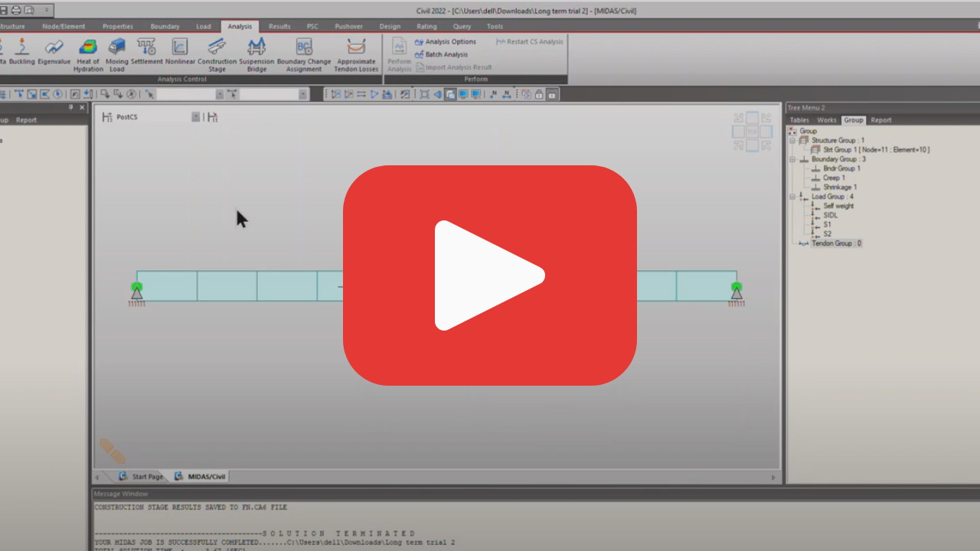Open the Boundary ribbon tab
Viewport: 980px width, 551px height.
point(165,26)
